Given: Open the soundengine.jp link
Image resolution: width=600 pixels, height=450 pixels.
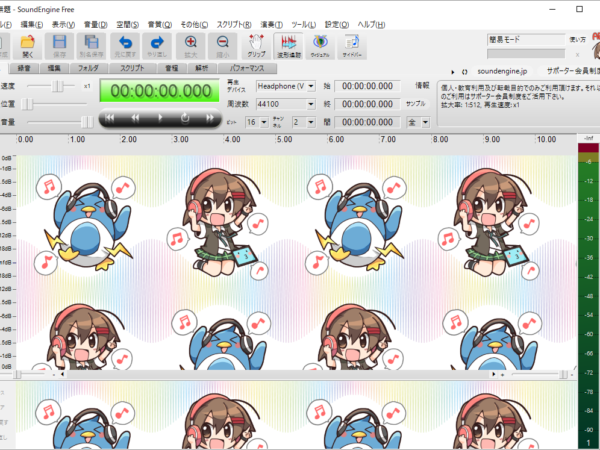Looking at the screenshot, I should (x=502, y=71).
